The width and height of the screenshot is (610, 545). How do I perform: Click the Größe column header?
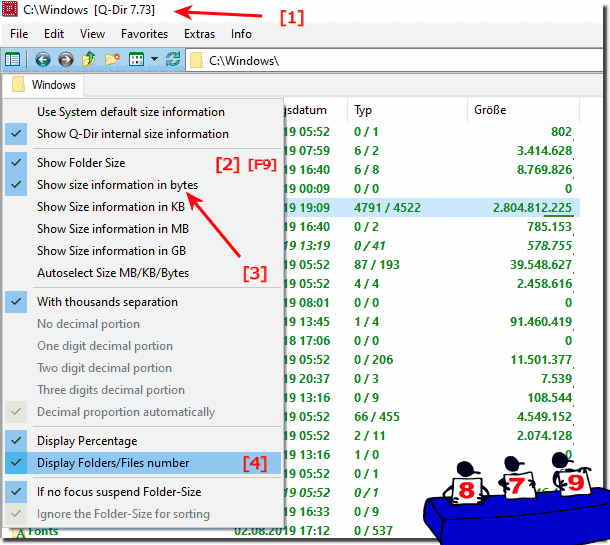point(523,110)
